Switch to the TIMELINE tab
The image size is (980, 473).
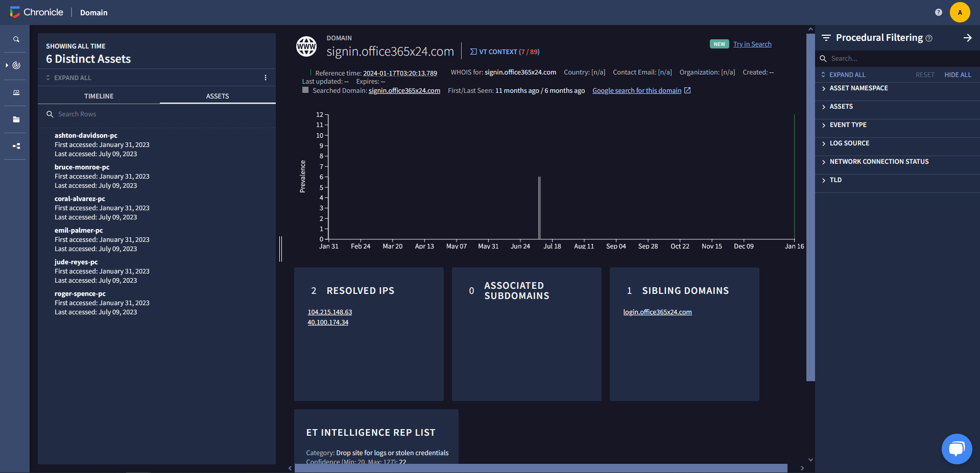pos(98,96)
